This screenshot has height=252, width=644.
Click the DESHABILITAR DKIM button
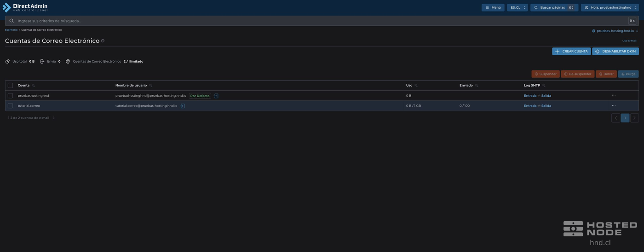(x=615, y=51)
